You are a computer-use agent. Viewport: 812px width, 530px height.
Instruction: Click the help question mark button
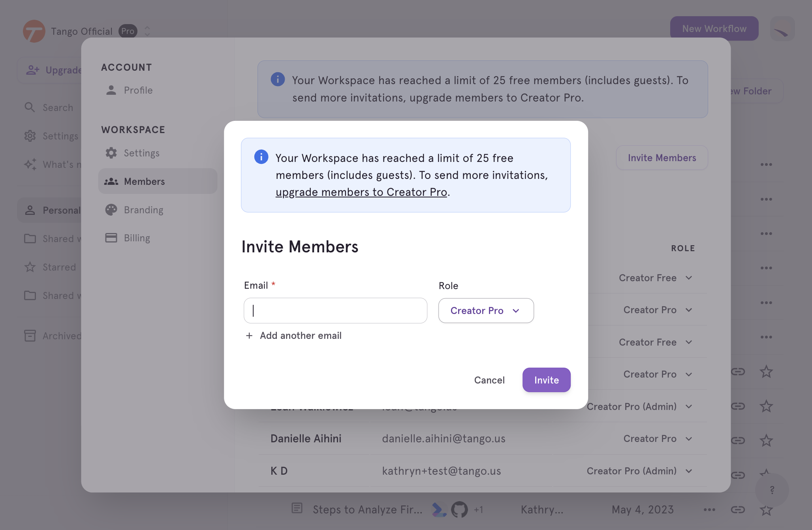pos(772,490)
